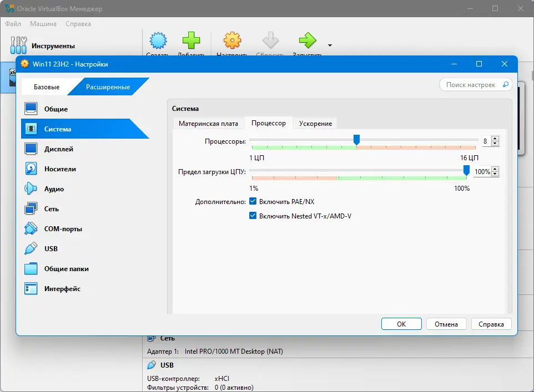The height and width of the screenshot is (392, 534).
Task: Click the Настроить orange gear toolbar icon
Action: [232, 40]
